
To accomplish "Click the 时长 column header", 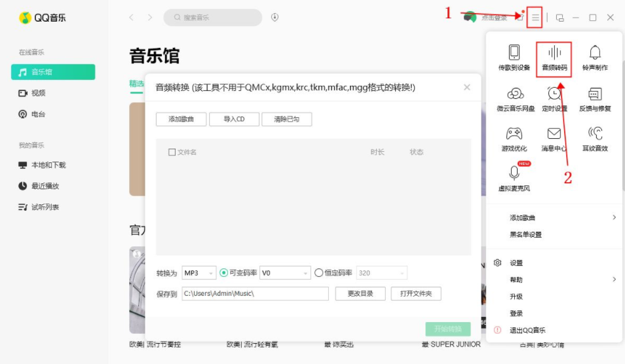I will tap(377, 152).
